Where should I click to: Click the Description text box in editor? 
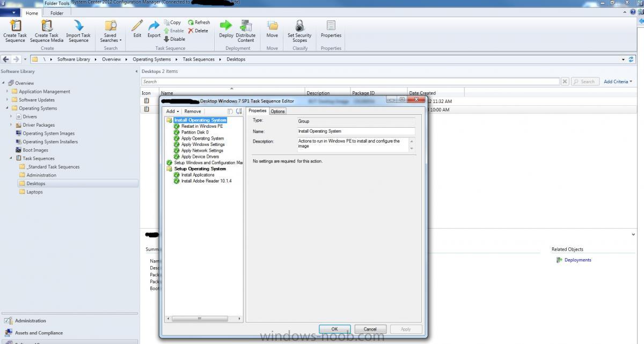pyautogui.click(x=353, y=144)
